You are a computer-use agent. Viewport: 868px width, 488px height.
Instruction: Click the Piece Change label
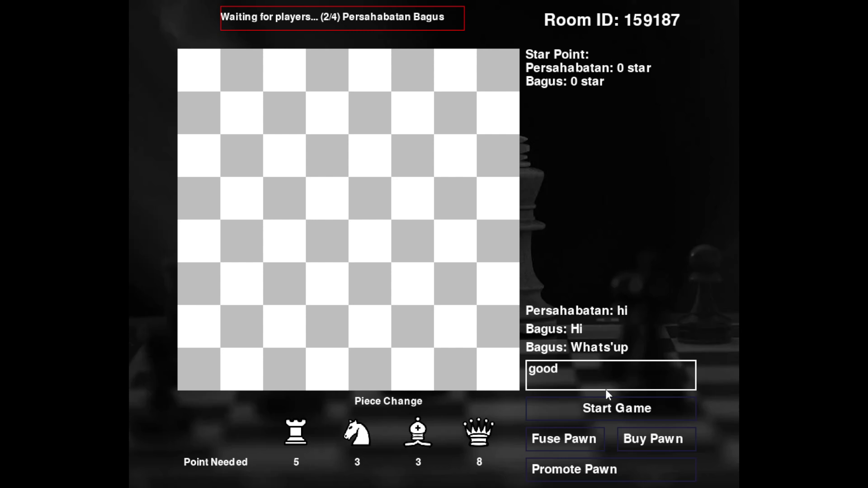tap(388, 401)
